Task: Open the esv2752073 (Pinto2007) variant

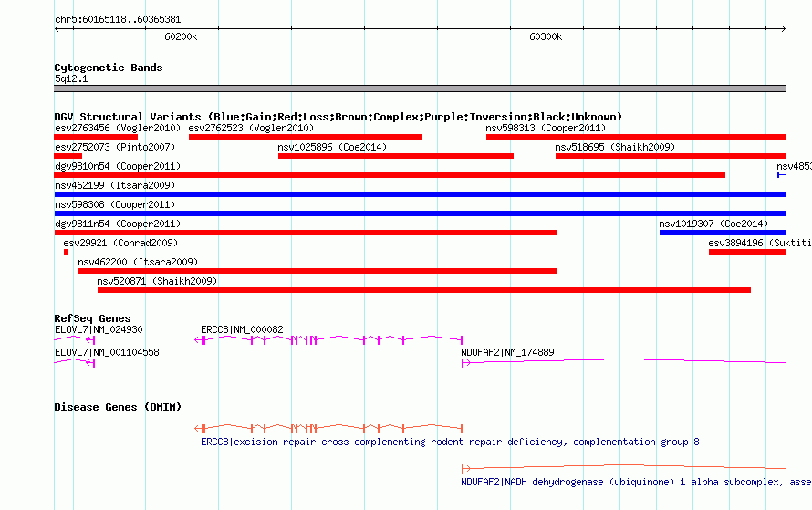Action: click(x=68, y=156)
